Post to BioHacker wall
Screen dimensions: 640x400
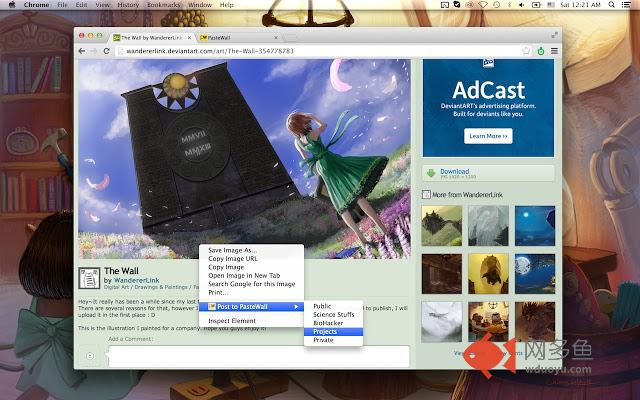(x=333, y=323)
